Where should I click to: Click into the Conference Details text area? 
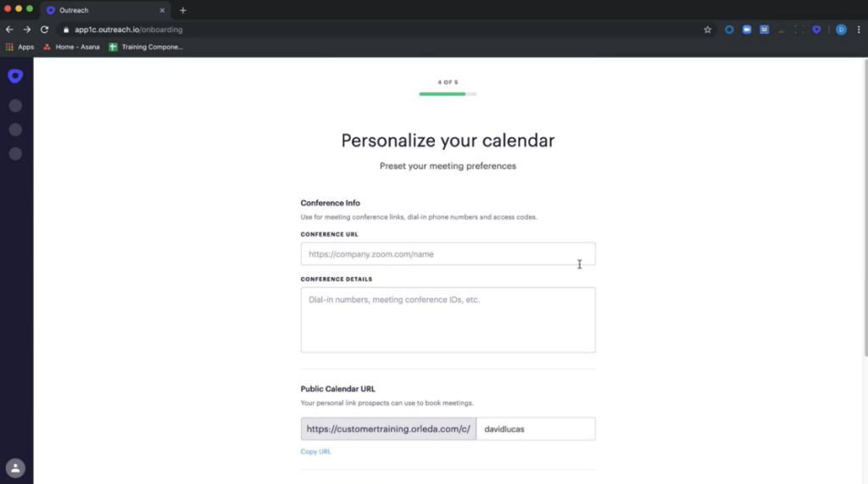click(x=448, y=320)
